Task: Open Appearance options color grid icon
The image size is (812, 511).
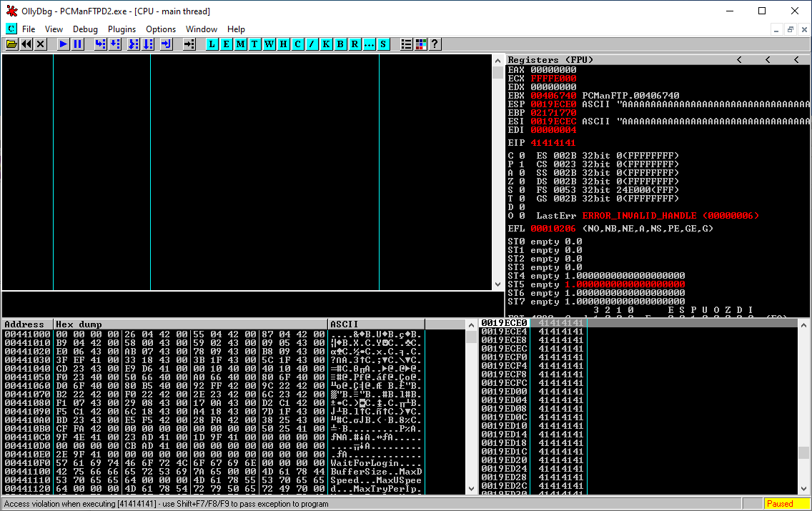Action: coord(420,44)
